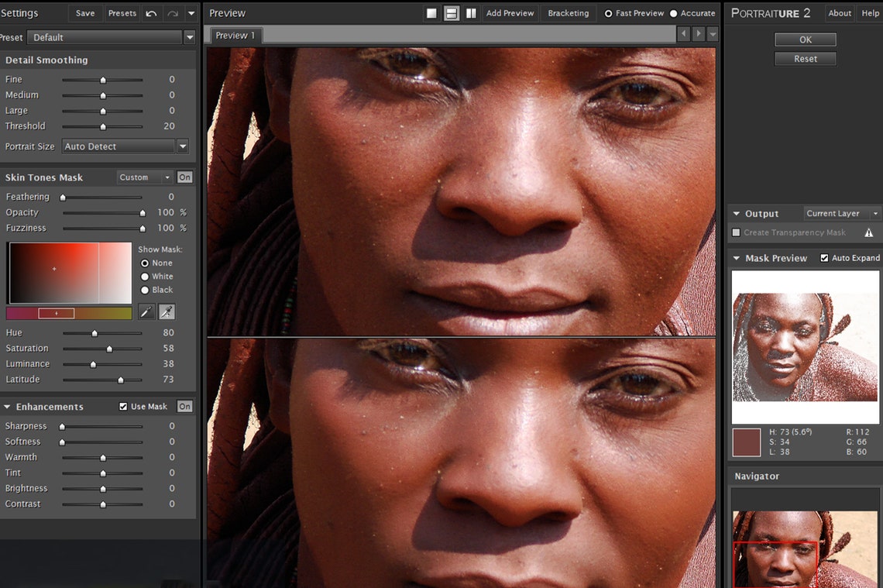Adjust the Medium smoothing slider
883x588 pixels.
click(102, 96)
